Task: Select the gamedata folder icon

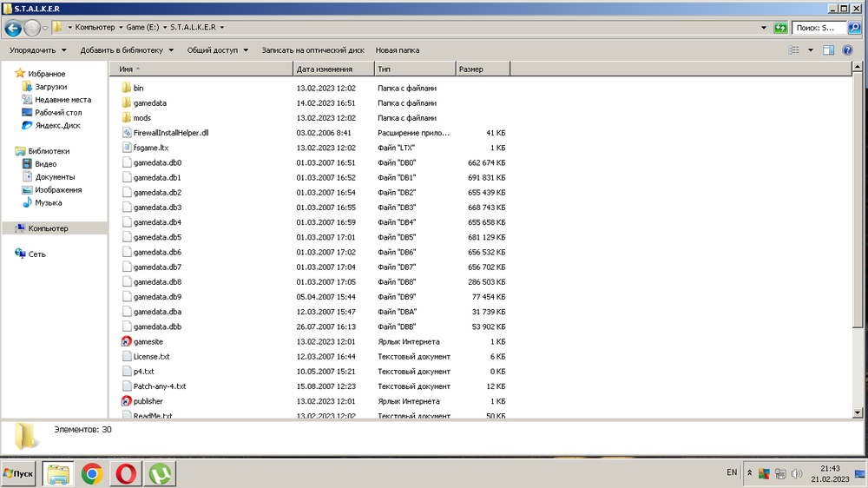Action: [x=126, y=102]
